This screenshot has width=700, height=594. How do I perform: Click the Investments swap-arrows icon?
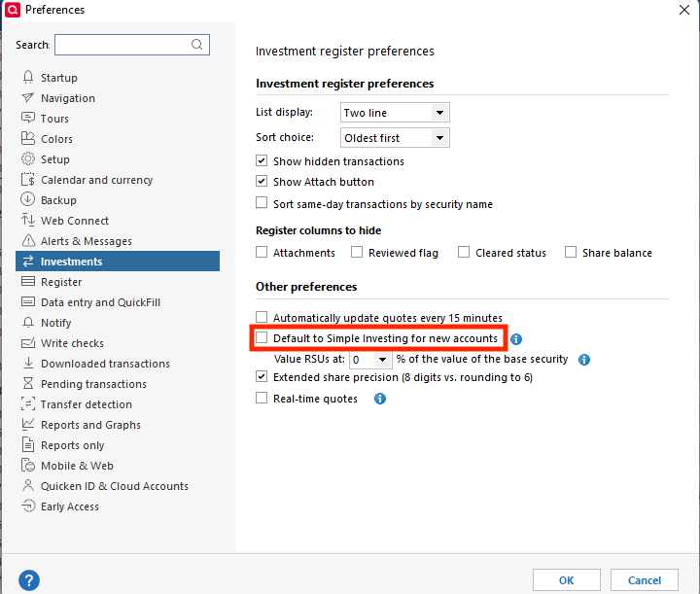(28, 262)
